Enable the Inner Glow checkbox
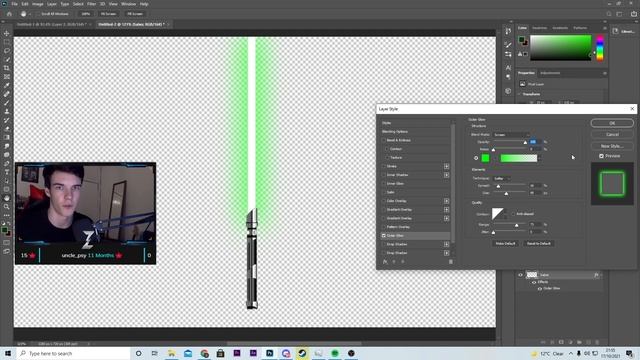The height and width of the screenshot is (360, 640). pyautogui.click(x=384, y=183)
